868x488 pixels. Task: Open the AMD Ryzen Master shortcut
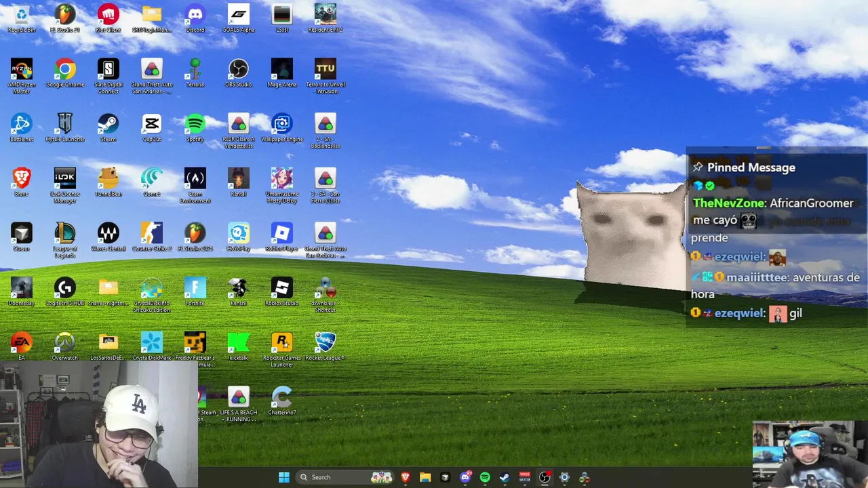pos(22,76)
